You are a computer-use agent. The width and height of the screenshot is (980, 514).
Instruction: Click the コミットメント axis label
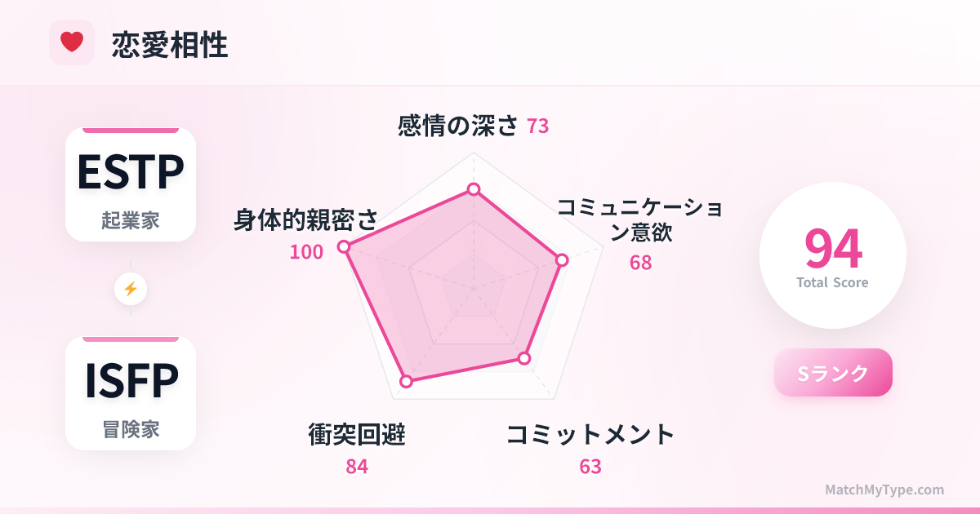pyautogui.click(x=590, y=435)
